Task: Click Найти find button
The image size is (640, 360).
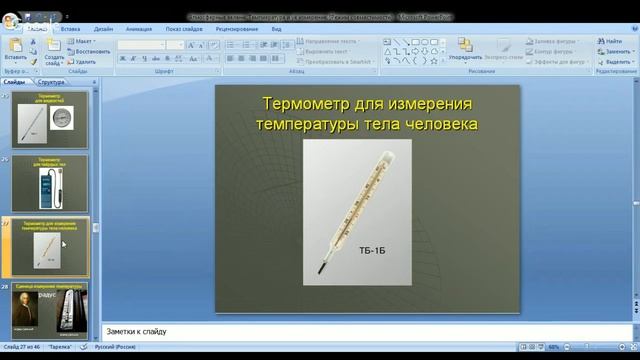Action: coord(610,41)
